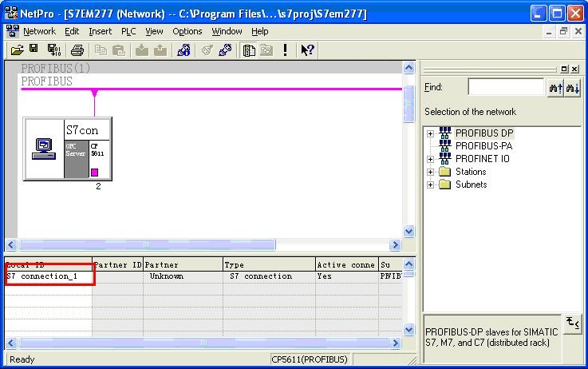The height and width of the screenshot is (369, 588).
Task: Open the Network menu
Action: 39,31
